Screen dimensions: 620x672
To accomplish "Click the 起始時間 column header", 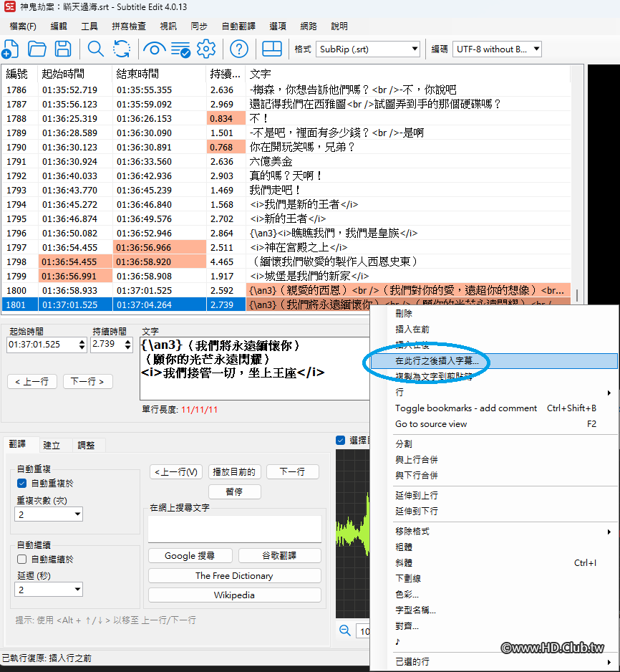I will (x=75, y=74).
